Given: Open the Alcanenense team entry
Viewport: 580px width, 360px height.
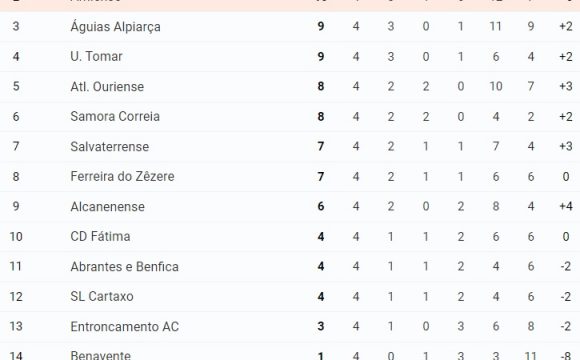Looking at the screenshot, I should [108, 206].
